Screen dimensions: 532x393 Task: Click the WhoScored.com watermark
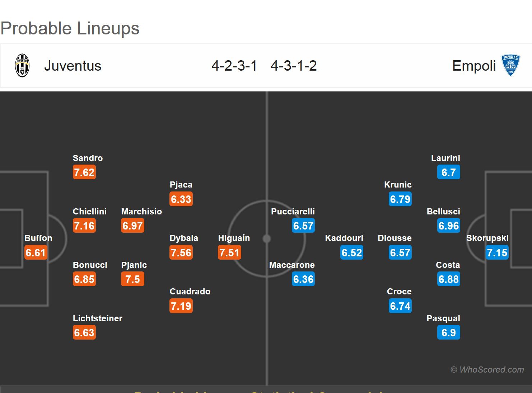coord(487,370)
